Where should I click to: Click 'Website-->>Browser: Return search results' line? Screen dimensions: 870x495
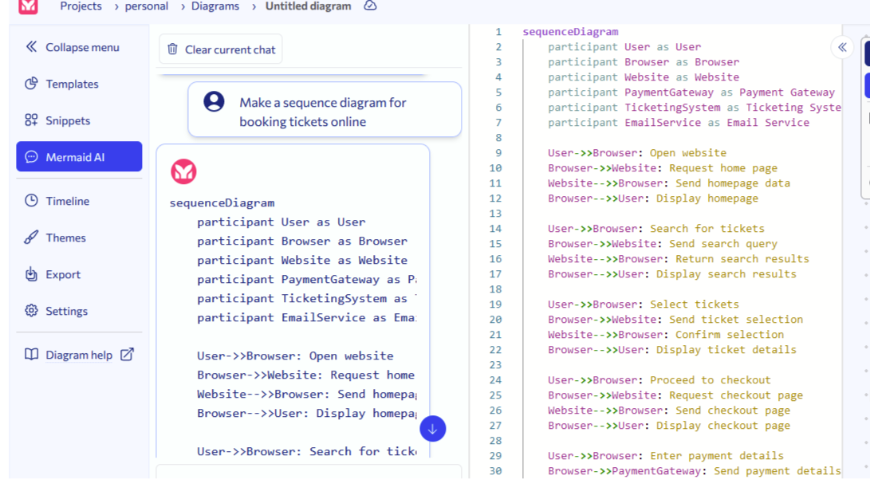click(679, 259)
